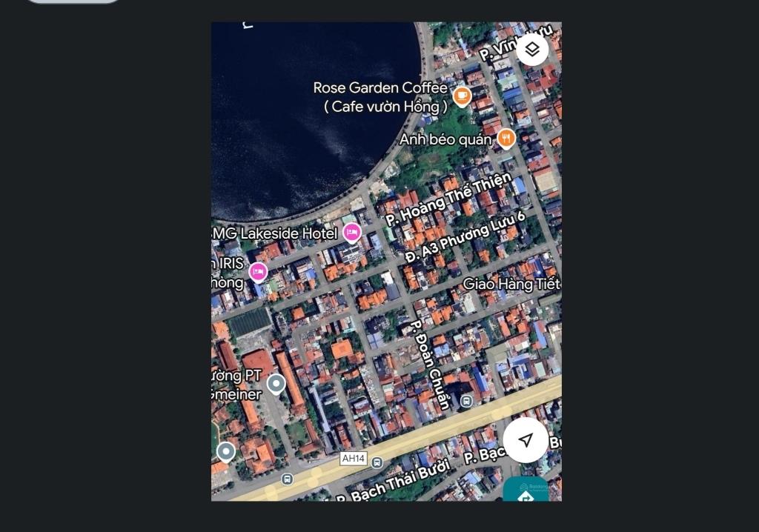Screen dimensions: 759x532
Task: Click the gray pin beside the Gmeiner label
Action: click(x=276, y=384)
